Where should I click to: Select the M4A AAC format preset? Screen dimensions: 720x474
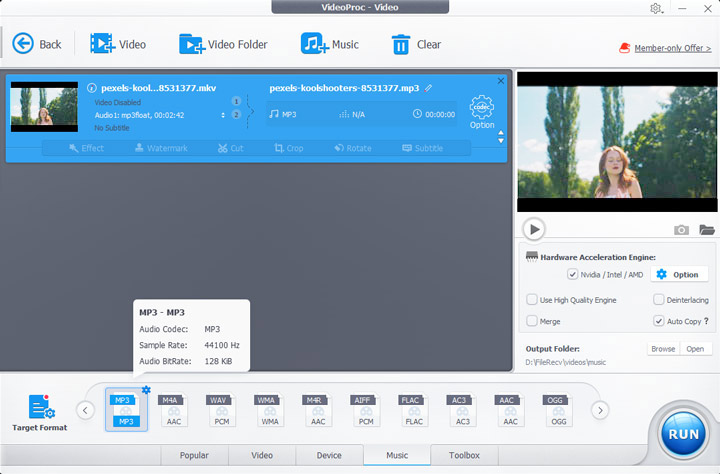click(x=173, y=410)
